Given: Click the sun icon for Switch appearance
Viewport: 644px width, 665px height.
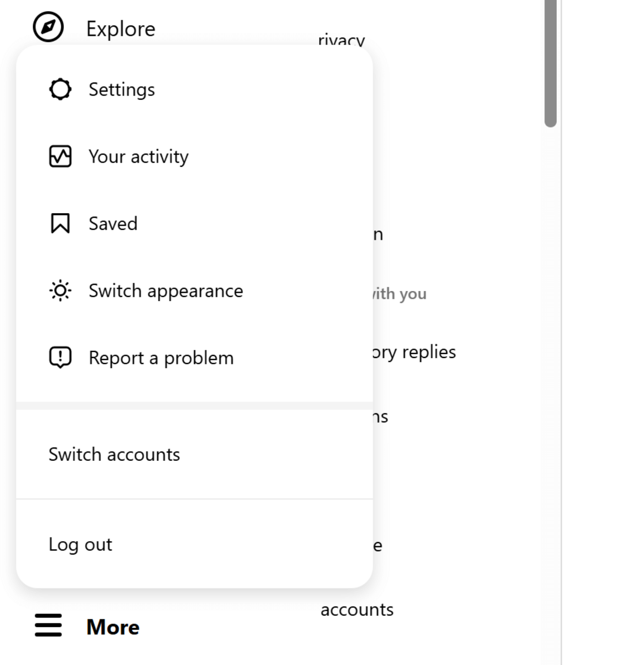Looking at the screenshot, I should point(60,291).
